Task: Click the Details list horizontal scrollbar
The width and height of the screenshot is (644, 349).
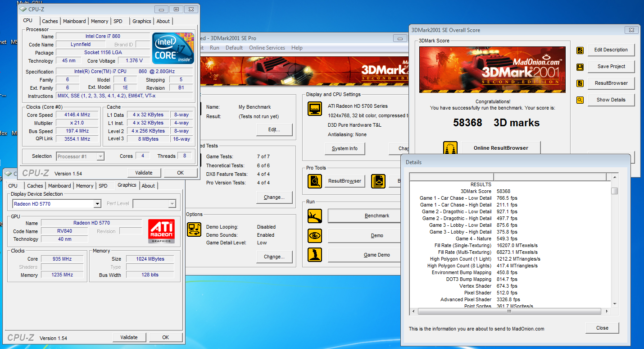Action: pyautogui.click(x=509, y=312)
